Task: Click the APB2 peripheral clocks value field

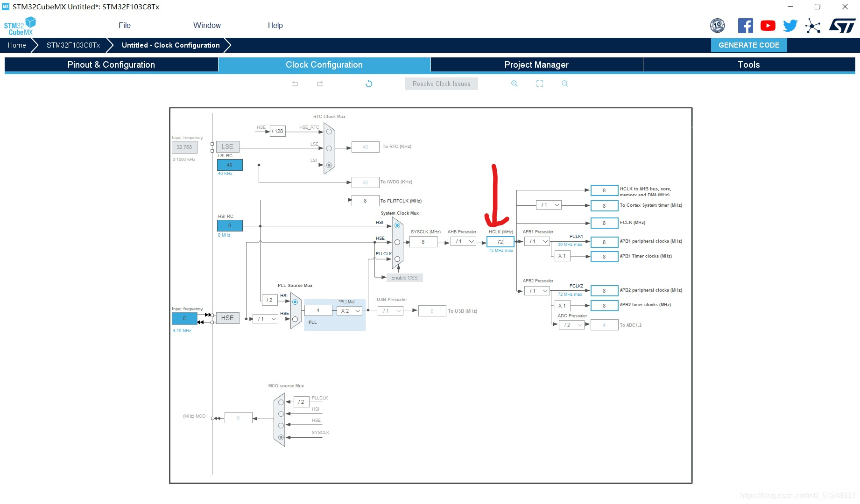Action: 604,291
